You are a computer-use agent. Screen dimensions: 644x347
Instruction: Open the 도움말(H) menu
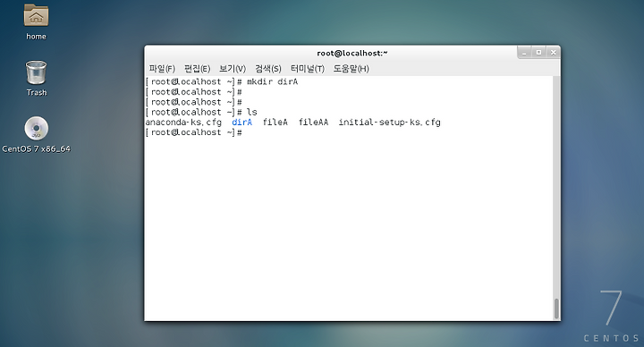(x=352, y=69)
